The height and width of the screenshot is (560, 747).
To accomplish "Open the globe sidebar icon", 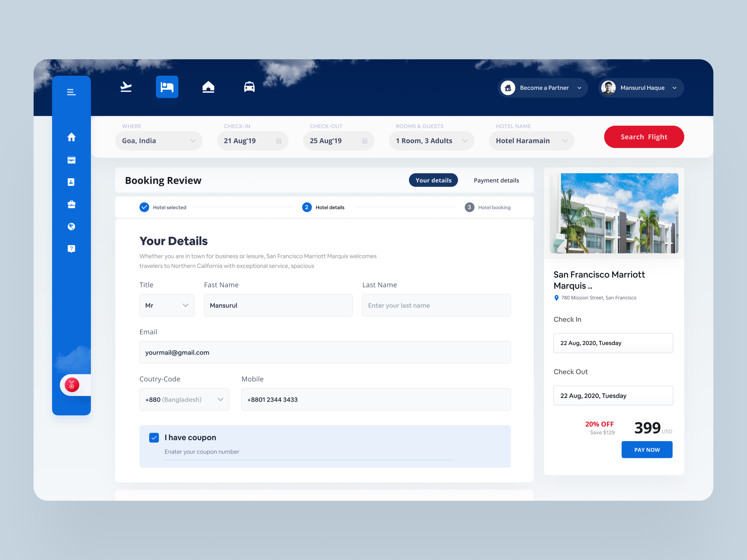I will click(71, 226).
